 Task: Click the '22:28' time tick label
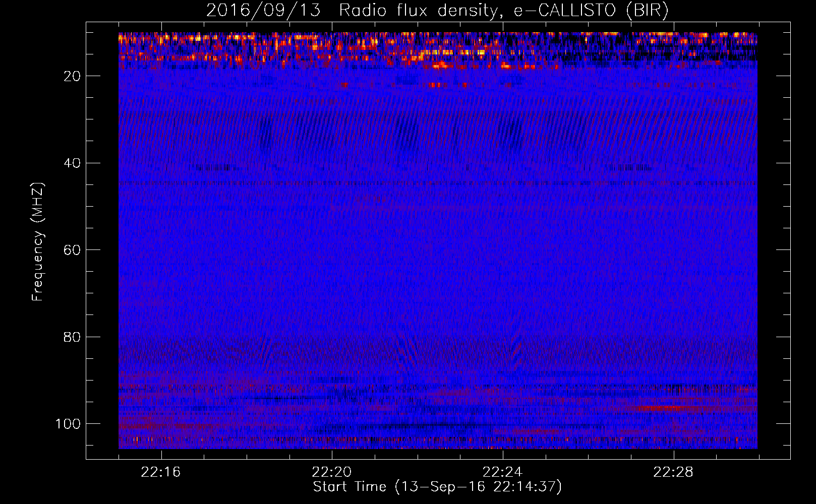673,472
